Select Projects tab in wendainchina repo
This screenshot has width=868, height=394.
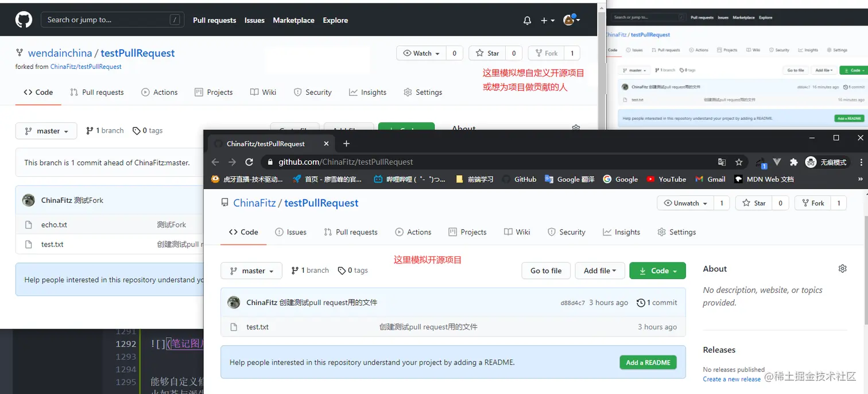[214, 92]
